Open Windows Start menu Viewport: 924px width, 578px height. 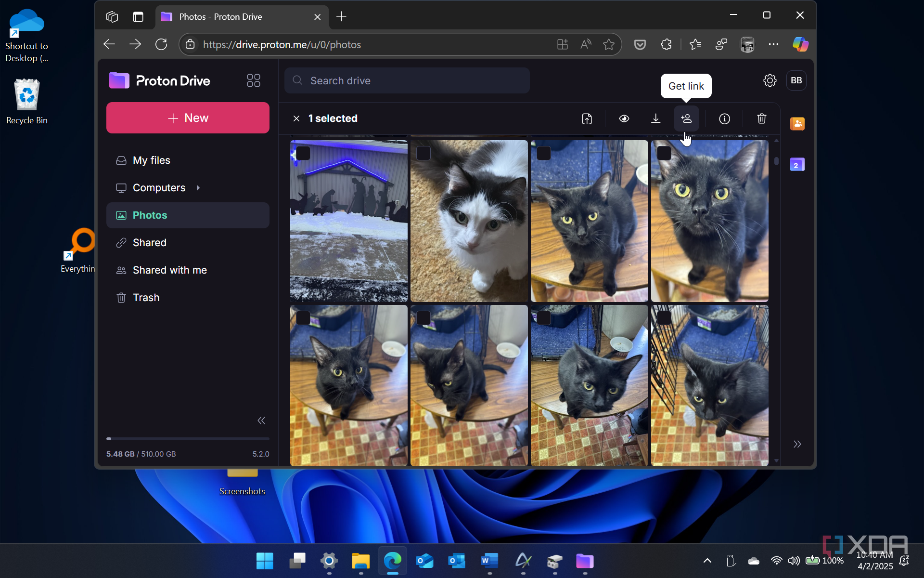(265, 561)
